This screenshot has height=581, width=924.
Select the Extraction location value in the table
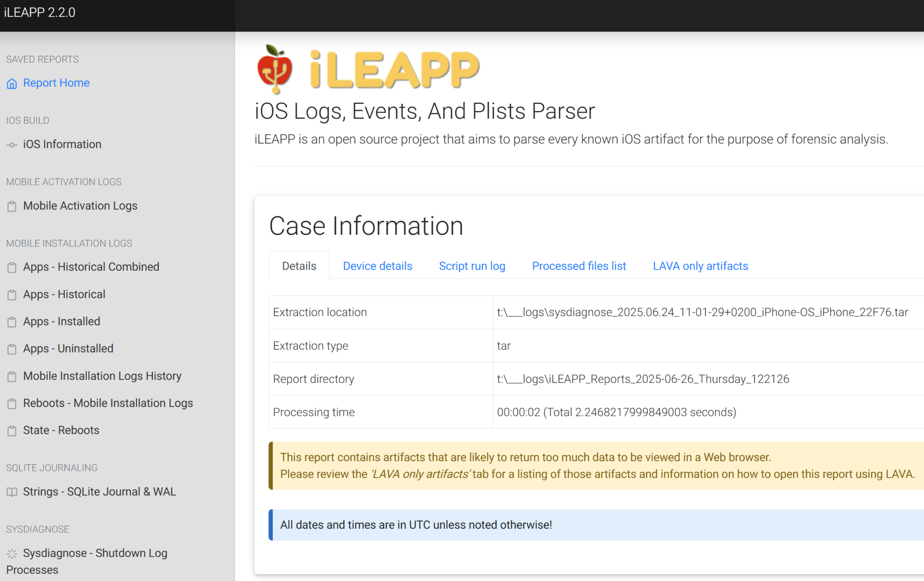(702, 312)
